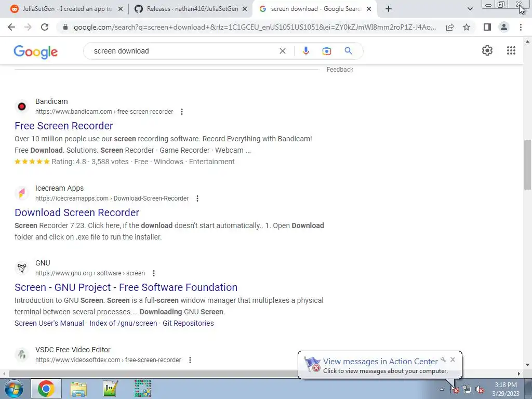Go back with the browser back arrow
532x399 pixels.
[11, 27]
